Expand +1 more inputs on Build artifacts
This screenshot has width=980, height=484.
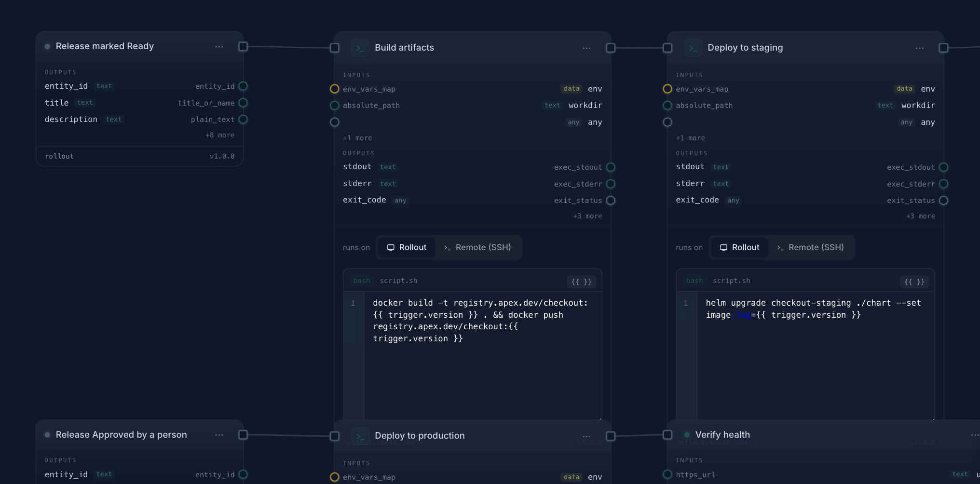(x=357, y=138)
